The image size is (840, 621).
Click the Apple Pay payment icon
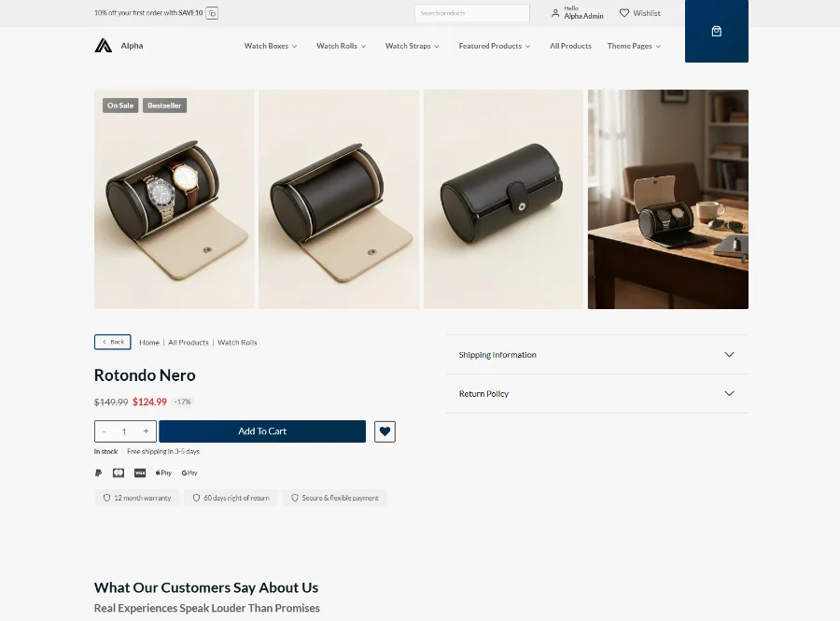(x=163, y=473)
